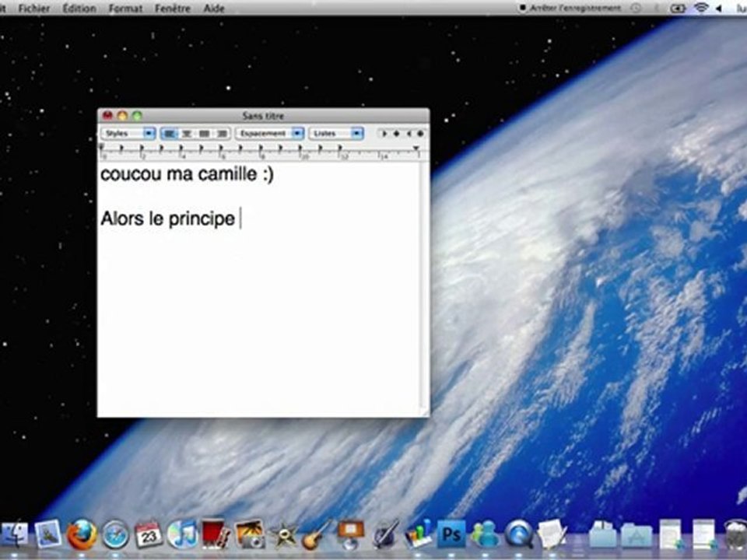Open Finder from the Dock
The height and width of the screenshot is (560, 747).
[14, 534]
